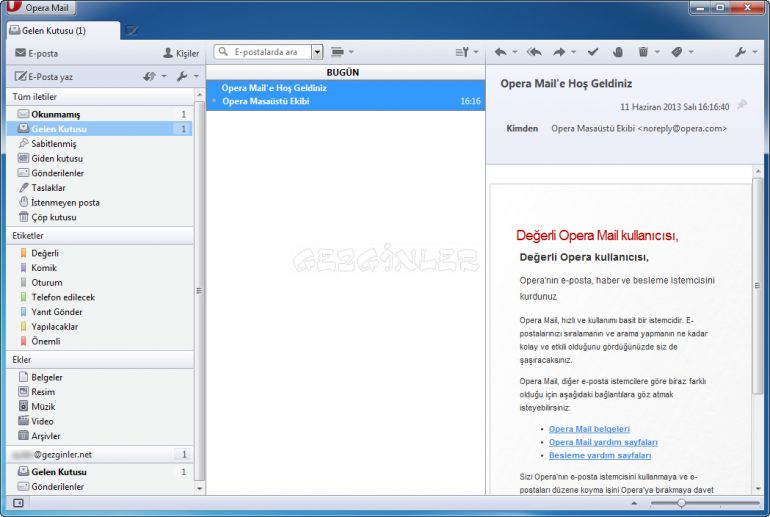Select the Yanıt Gönder label
Viewport: 770px width, 517px height.
[x=100, y=312]
